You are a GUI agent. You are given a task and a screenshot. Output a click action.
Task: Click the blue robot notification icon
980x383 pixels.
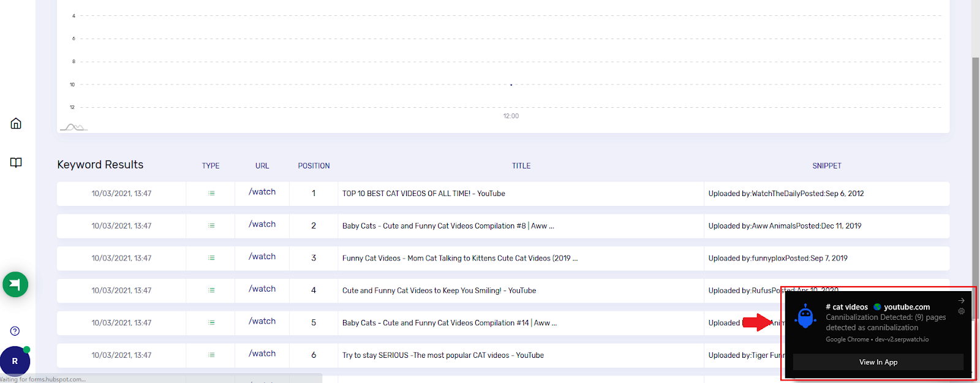click(805, 317)
